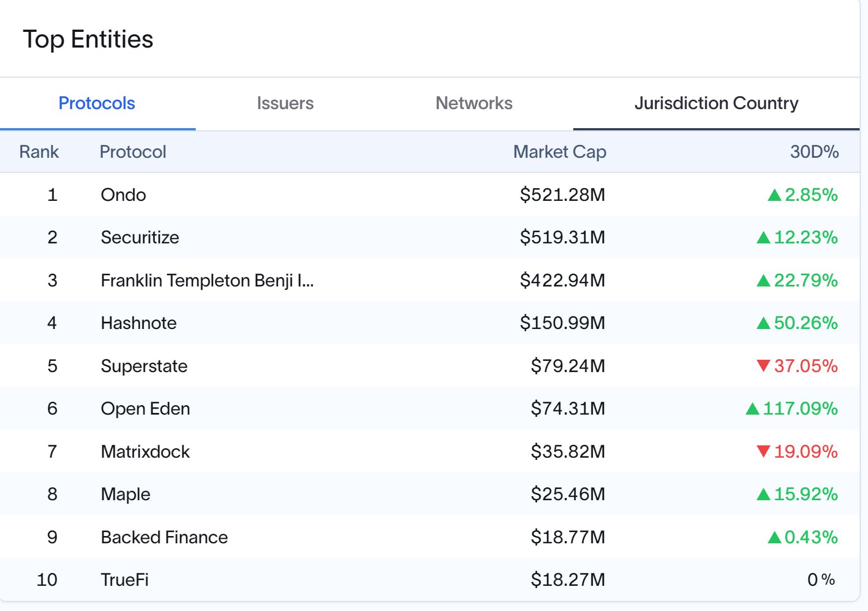Image resolution: width=868 pixels, height=611 pixels.
Task: Open the Issuers tab
Action: 285,104
